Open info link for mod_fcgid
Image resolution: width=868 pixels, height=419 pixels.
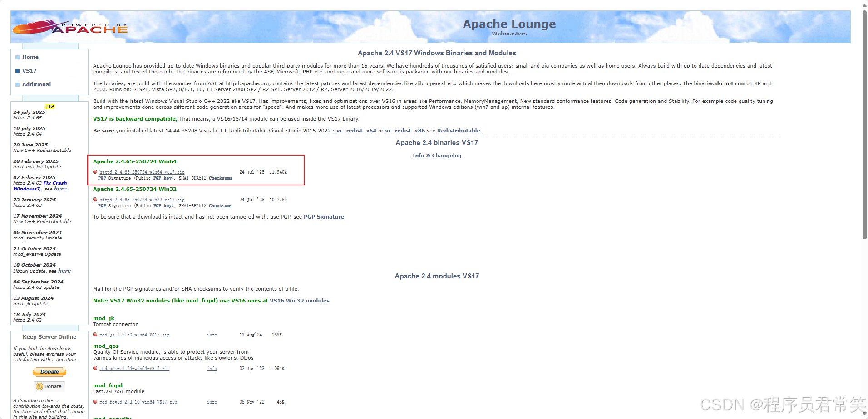click(212, 402)
